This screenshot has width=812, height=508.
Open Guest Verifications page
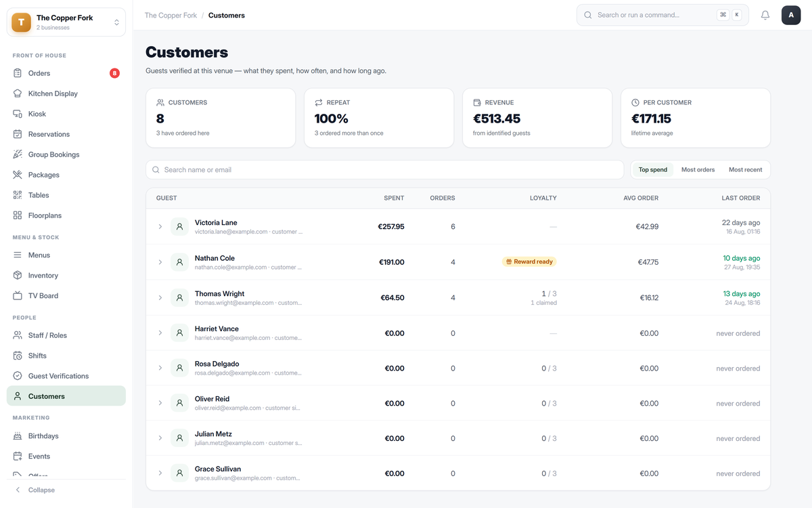66,376
